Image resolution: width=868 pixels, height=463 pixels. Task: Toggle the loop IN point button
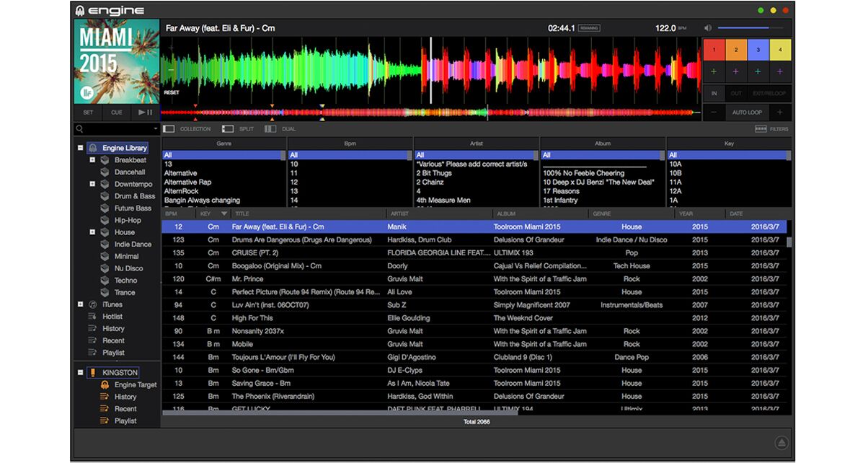pos(713,93)
